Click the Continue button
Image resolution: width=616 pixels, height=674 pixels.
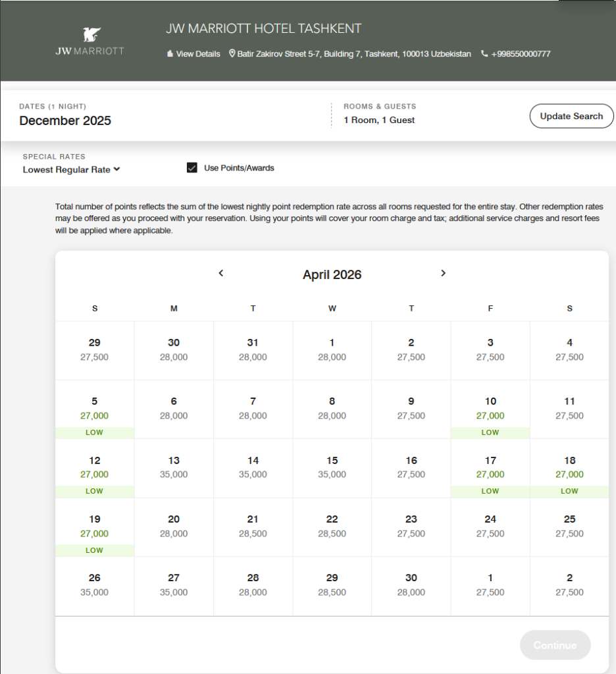pyautogui.click(x=555, y=645)
